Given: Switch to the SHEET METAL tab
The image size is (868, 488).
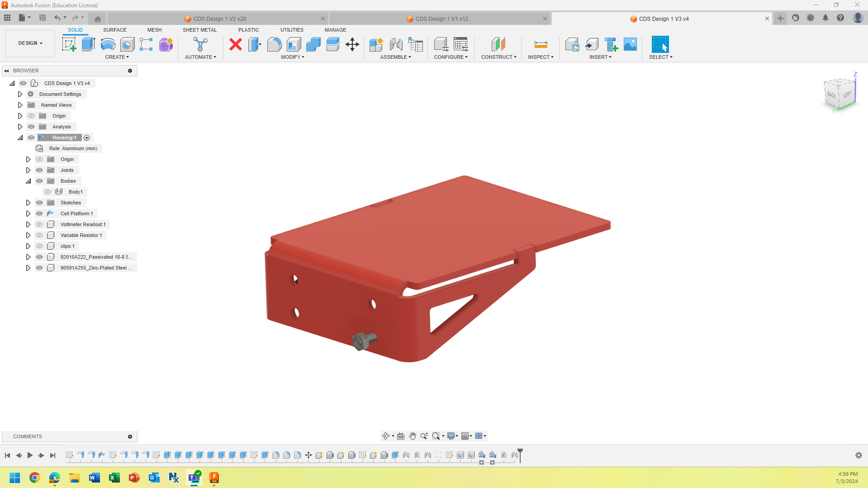Looking at the screenshot, I should [199, 30].
